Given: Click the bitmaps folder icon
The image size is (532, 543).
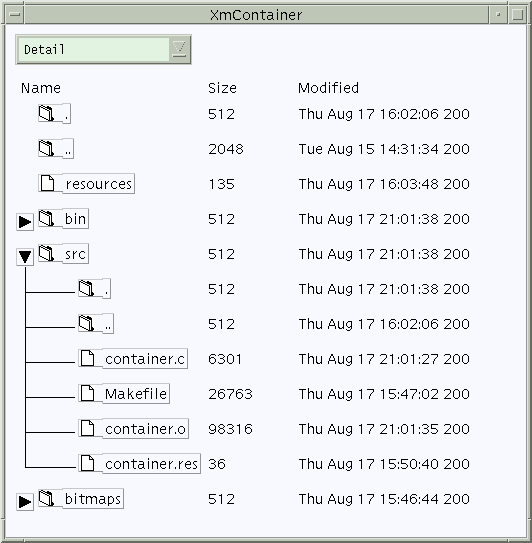Looking at the screenshot, I should [x=46, y=498].
